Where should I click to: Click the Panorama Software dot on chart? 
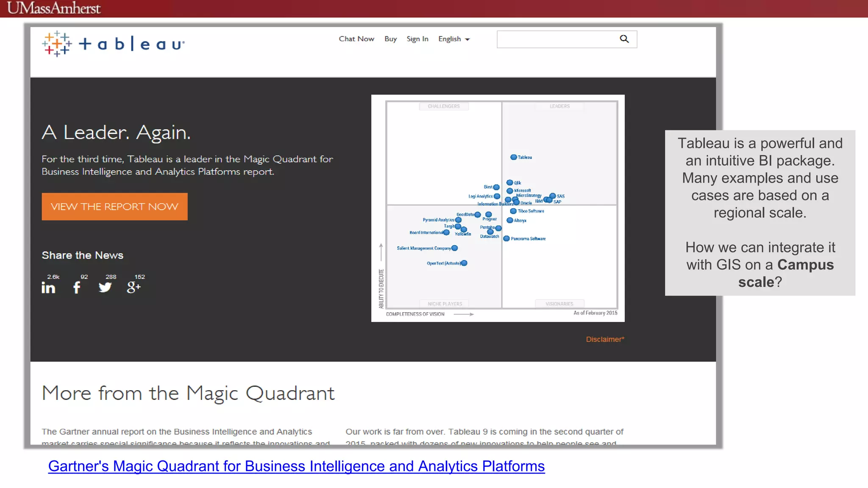point(506,238)
